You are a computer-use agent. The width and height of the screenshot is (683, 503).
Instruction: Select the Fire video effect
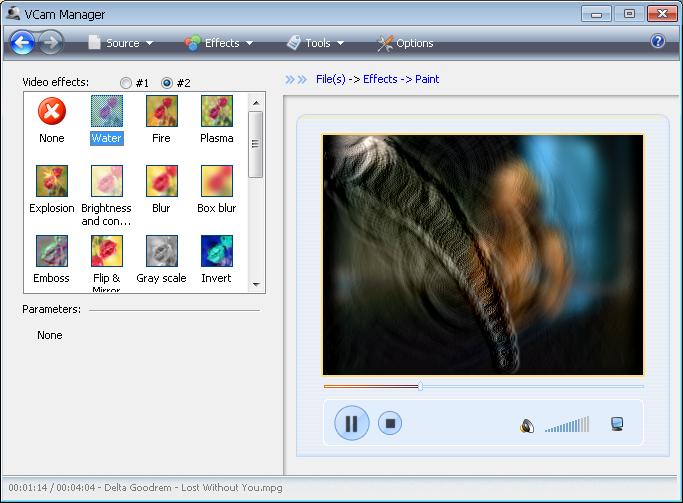point(161,111)
